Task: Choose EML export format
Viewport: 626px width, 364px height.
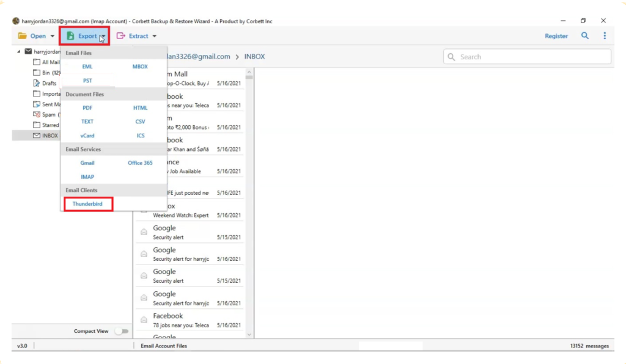Action: tap(87, 67)
